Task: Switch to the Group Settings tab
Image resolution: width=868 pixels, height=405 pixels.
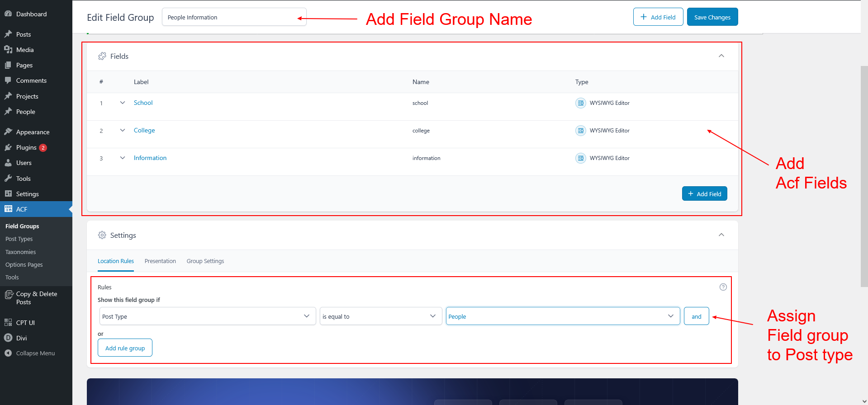Action: 205,261
